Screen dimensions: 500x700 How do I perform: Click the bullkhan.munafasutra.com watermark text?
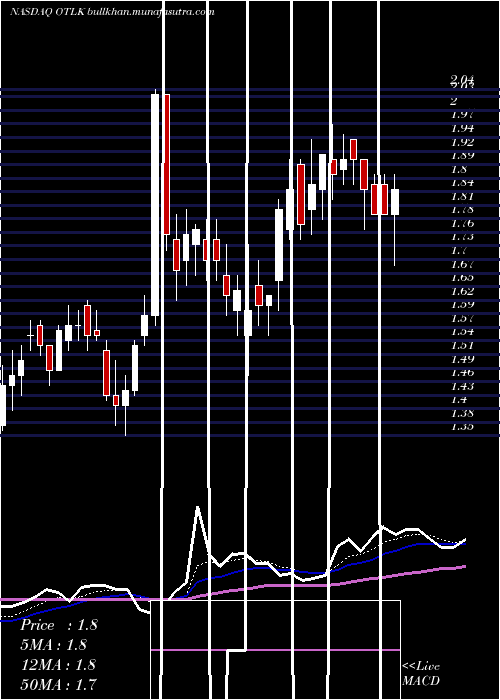[150, 12]
